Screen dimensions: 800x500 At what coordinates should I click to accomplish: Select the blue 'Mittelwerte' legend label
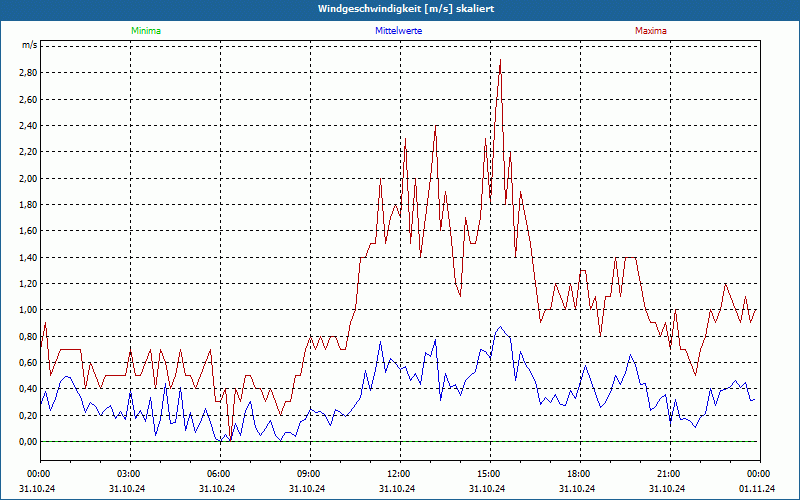(x=398, y=31)
